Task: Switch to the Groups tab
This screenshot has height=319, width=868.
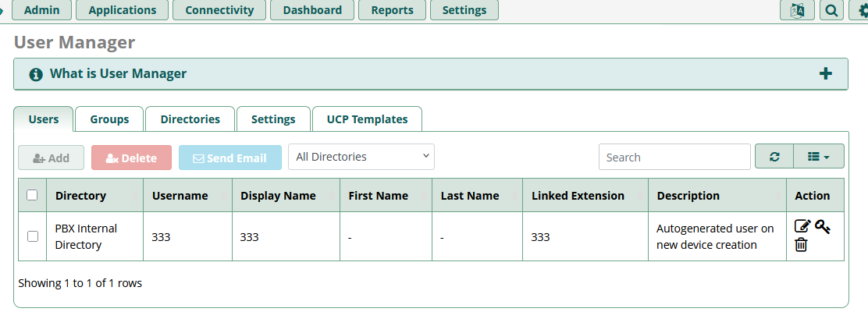Action: pyautogui.click(x=109, y=119)
